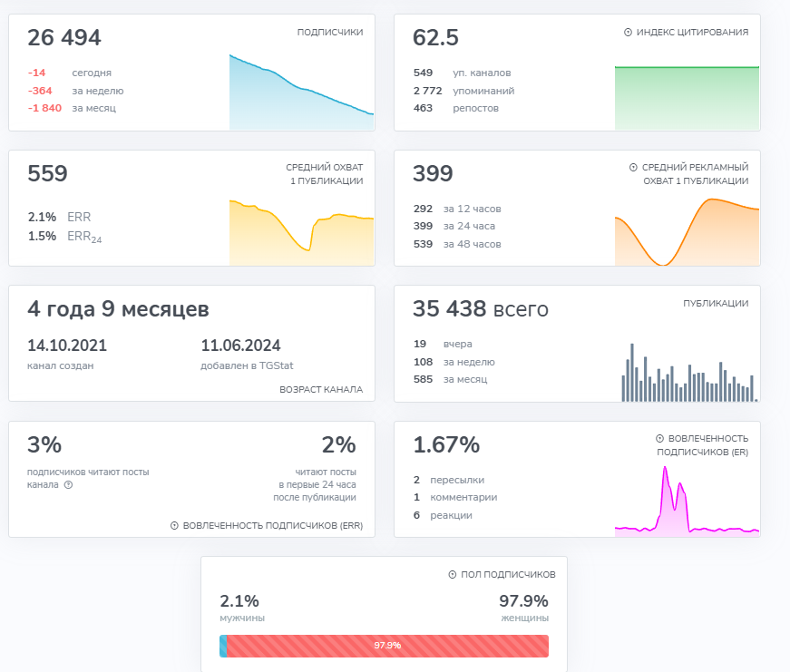Screen dimensions: 790x672
Task: Click info icon next to ВОВЛЕЧЕННОСТЬ ПОДПИСЧИКОВ (ER)
Action: [659, 438]
